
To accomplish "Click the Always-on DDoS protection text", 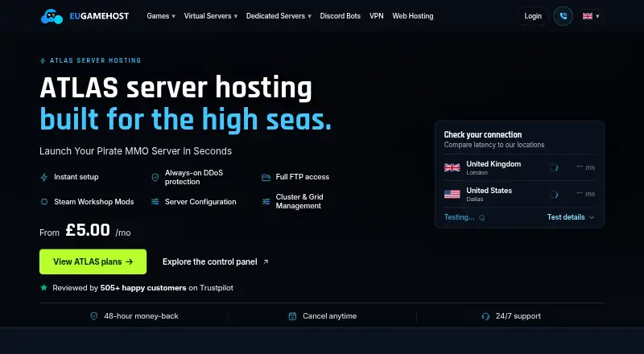I will pyautogui.click(x=194, y=177).
